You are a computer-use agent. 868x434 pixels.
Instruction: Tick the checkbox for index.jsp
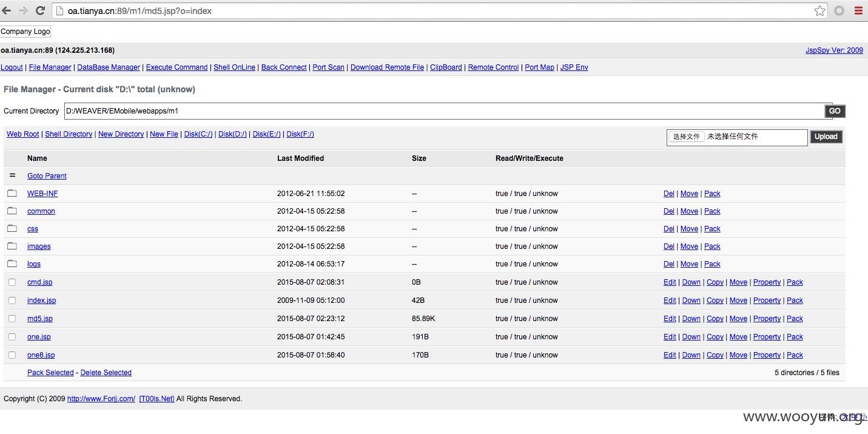tap(12, 300)
